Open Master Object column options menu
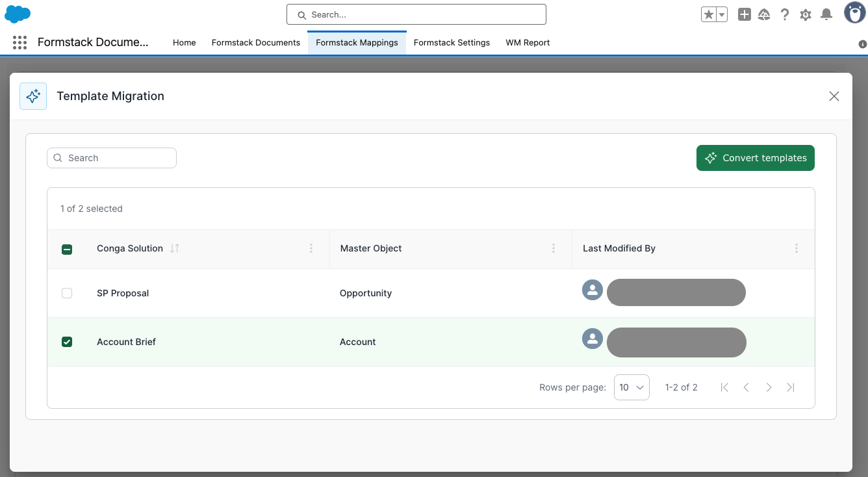 pos(554,248)
